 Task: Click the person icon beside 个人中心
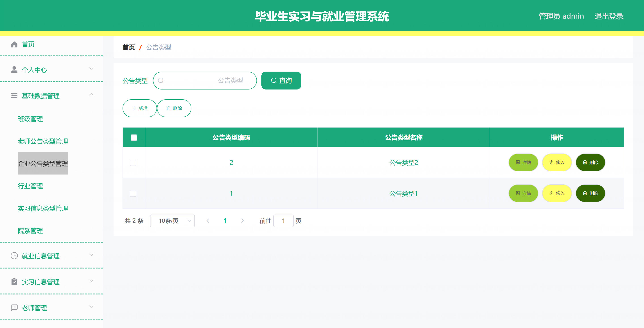14,70
